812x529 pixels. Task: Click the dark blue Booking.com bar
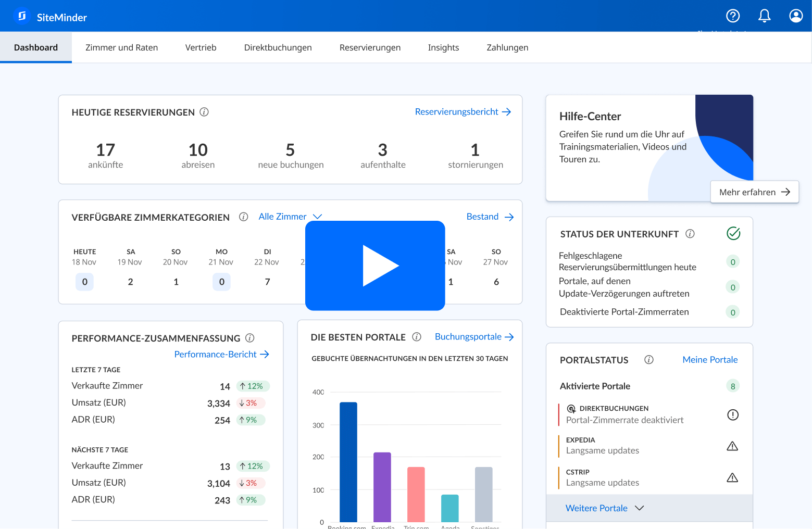[348, 461]
